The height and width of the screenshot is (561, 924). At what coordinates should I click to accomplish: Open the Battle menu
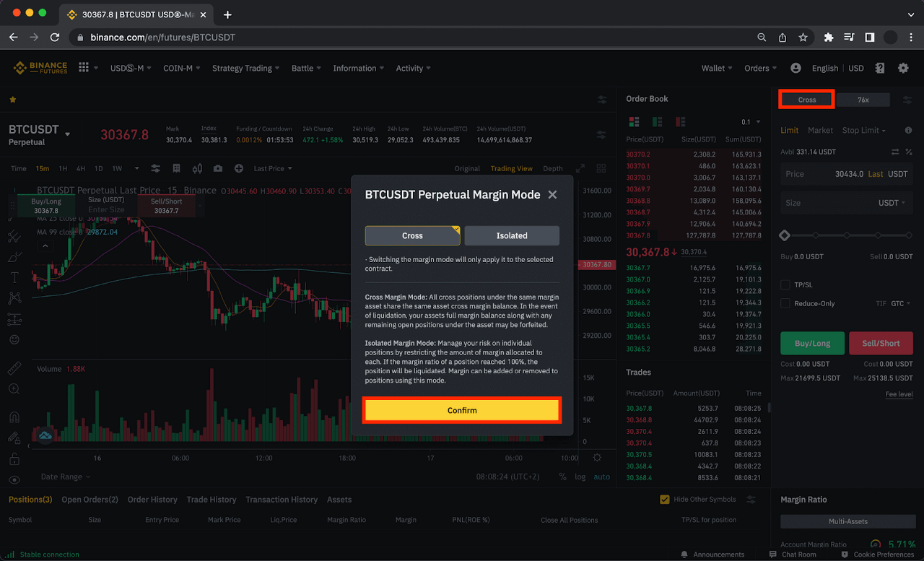click(306, 68)
